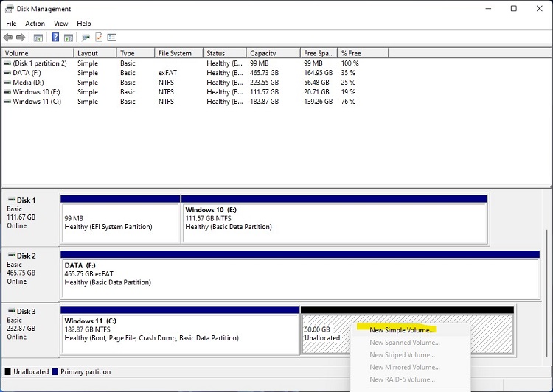553x392 pixels.
Task: Open Help via the blue question mark icon
Action: point(55,37)
